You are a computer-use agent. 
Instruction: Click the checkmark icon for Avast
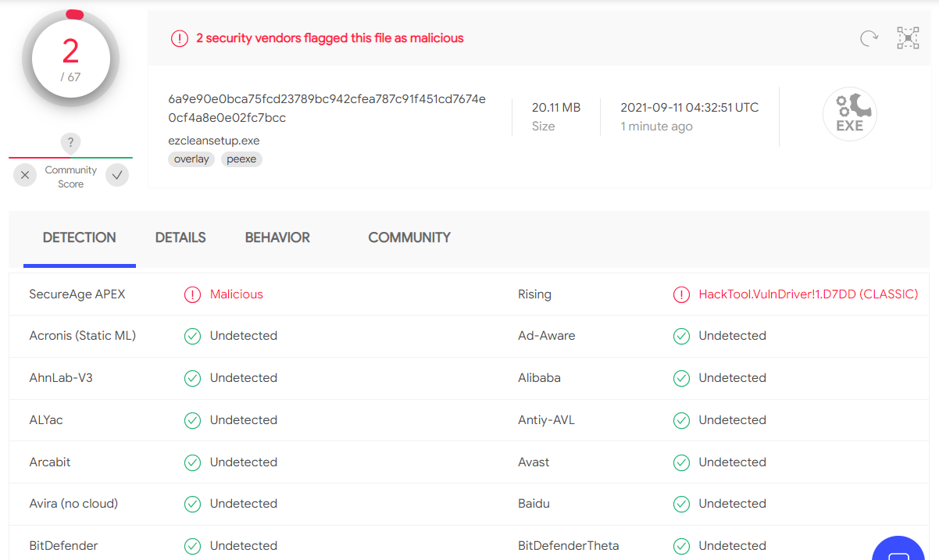pyautogui.click(x=681, y=462)
